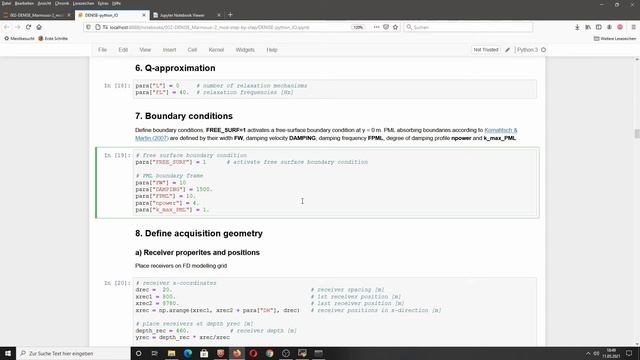Open new browser tab with plus icon
This screenshot has width=640, height=360.
230,15
